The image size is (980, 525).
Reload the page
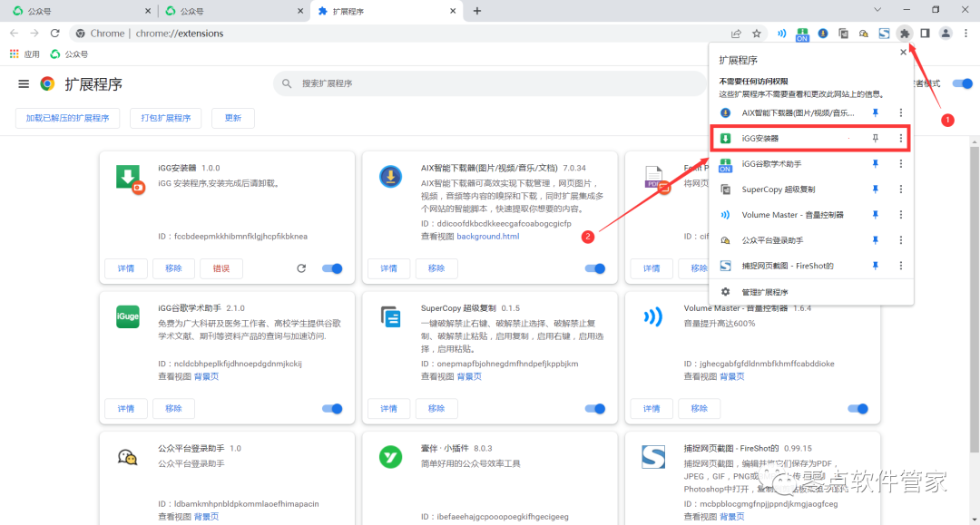pyautogui.click(x=55, y=33)
